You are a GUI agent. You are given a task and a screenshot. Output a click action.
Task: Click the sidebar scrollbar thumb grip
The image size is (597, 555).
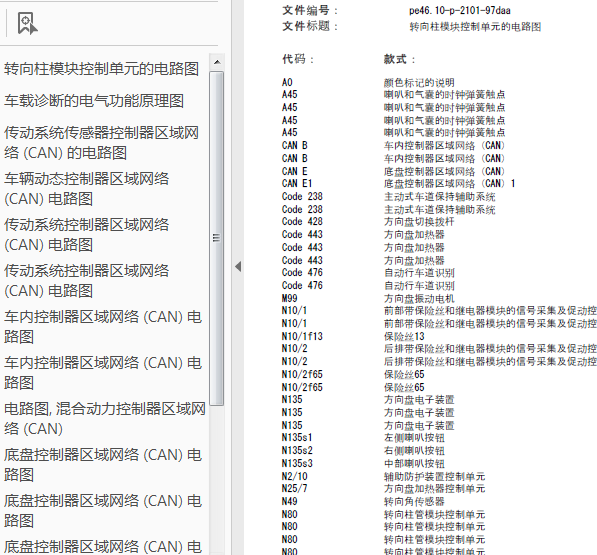click(216, 238)
